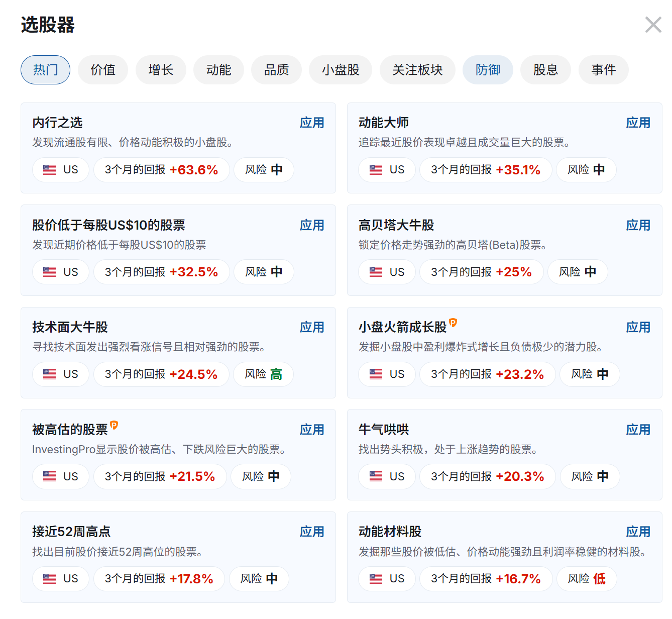Click the US flag in 动能大师 card
672x619 pixels.
click(376, 170)
